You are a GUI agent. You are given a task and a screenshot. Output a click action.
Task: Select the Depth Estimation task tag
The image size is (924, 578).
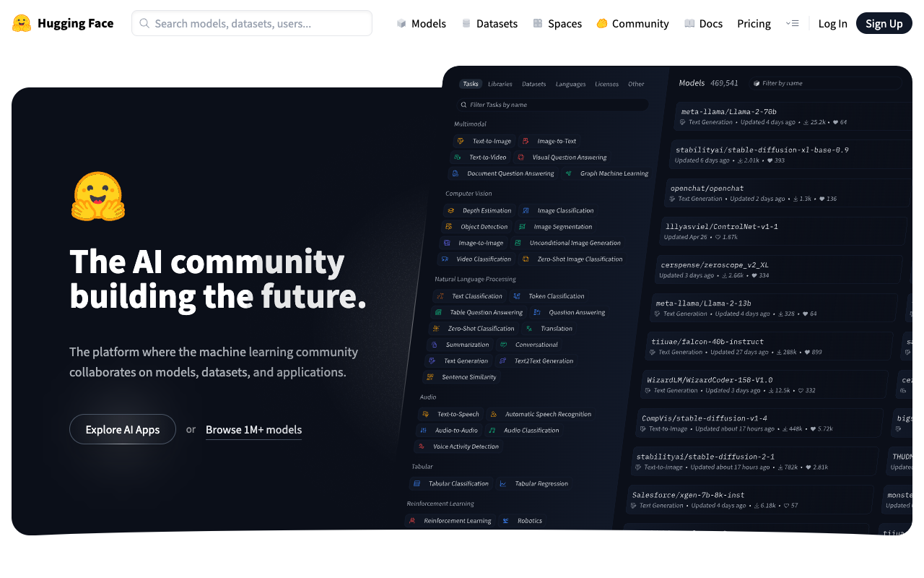(x=479, y=210)
